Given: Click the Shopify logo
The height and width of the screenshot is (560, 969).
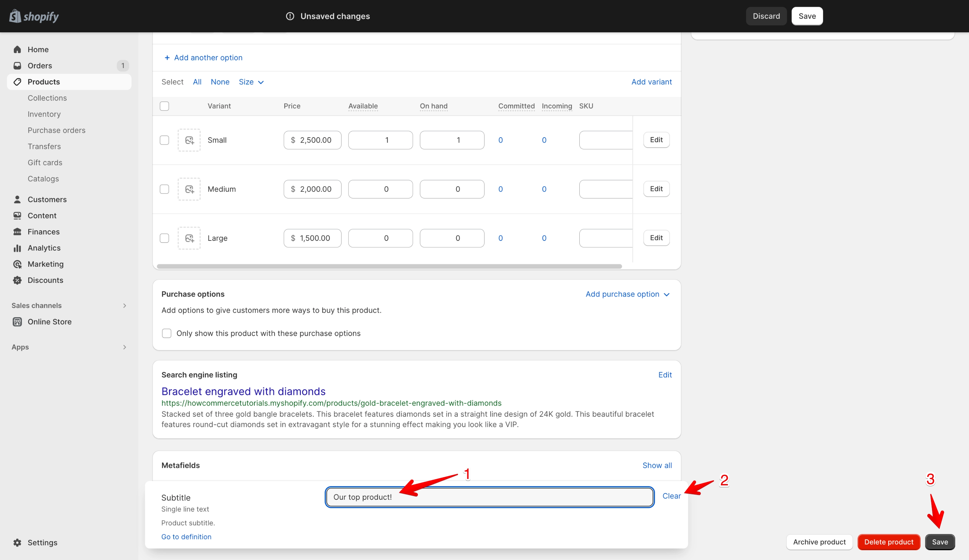Looking at the screenshot, I should point(34,16).
